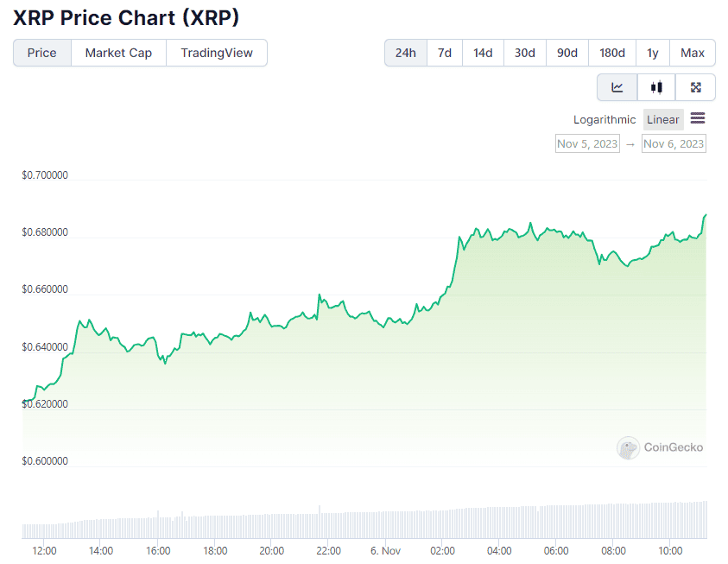The height and width of the screenshot is (564, 728).
Task: Choose the 14d time range
Action: [x=483, y=53]
